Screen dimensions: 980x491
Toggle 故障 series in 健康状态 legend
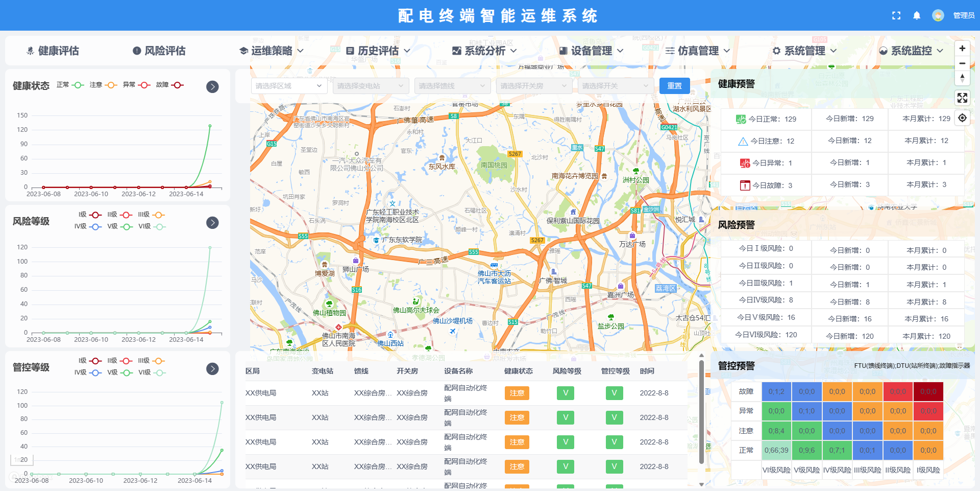click(x=170, y=85)
